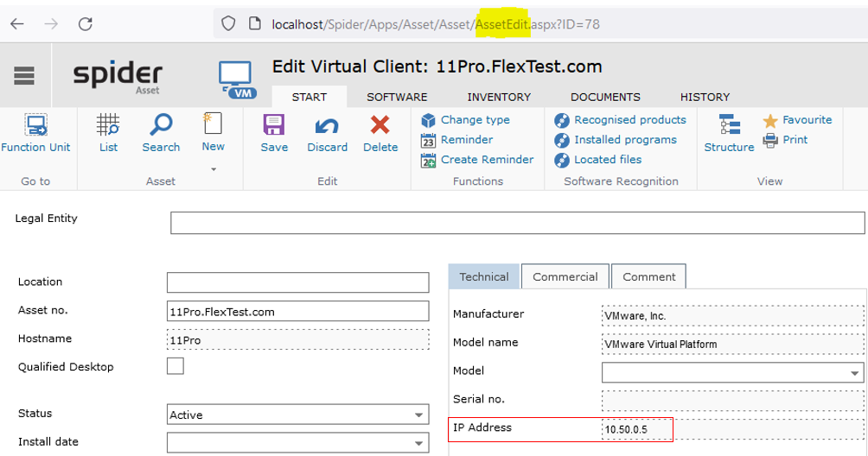Switch to the SOFTWARE ribbon tab
The image size is (868, 456).
[397, 97]
